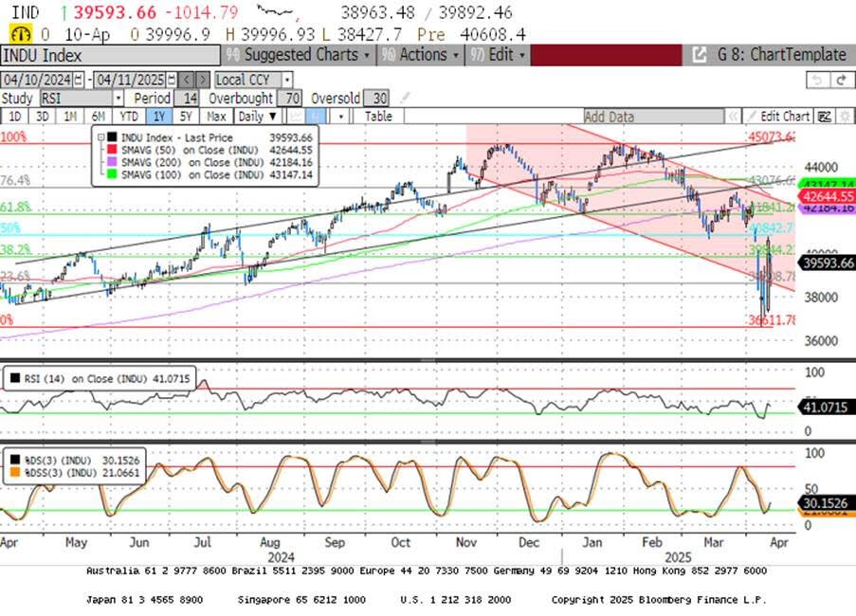
Task: Click the 38.2% Fibonacci level label
Action: coord(15,250)
